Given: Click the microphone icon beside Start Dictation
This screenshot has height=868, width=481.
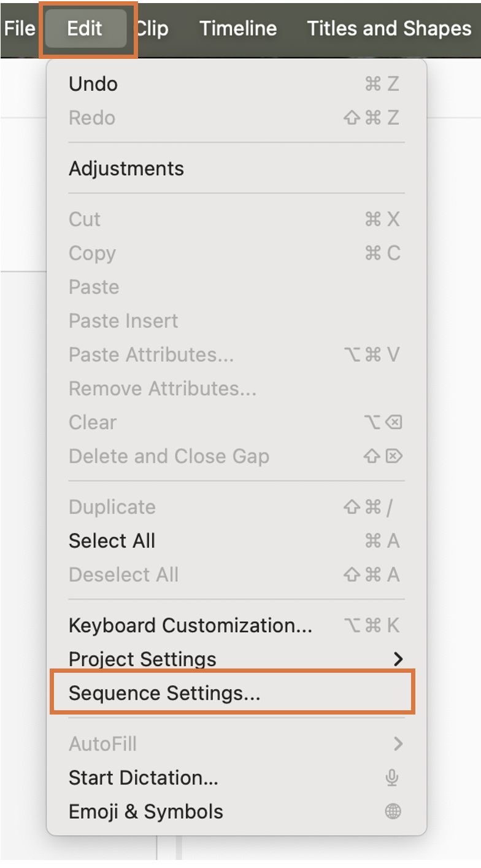Looking at the screenshot, I should 392,778.
